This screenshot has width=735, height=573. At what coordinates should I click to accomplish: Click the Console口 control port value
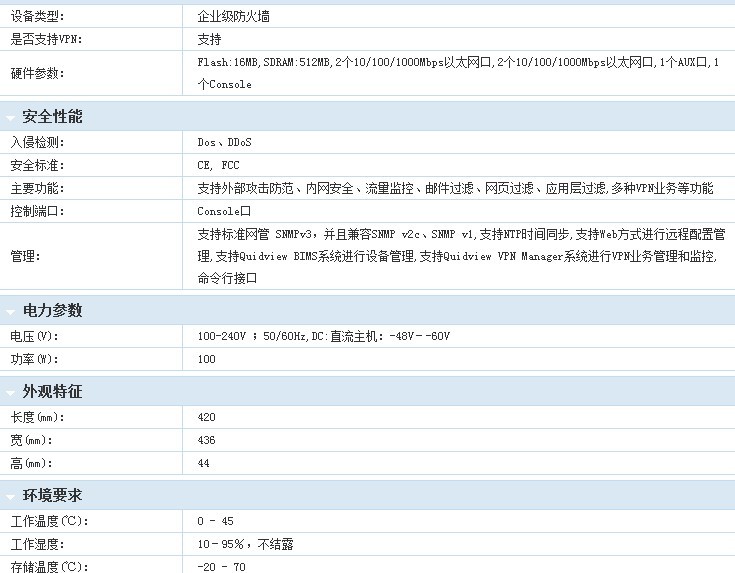click(223, 211)
